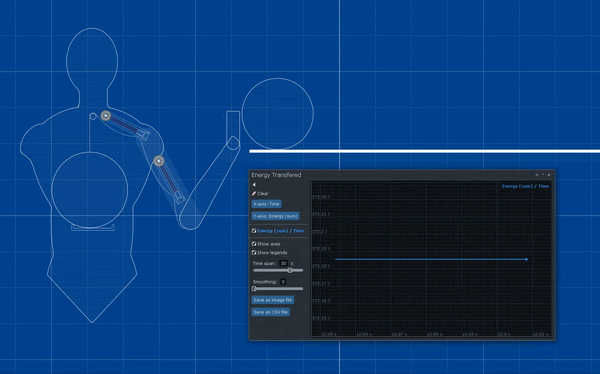Click the Smoothing value field
Viewport: 600px width, 374px height.
click(x=283, y=282)
